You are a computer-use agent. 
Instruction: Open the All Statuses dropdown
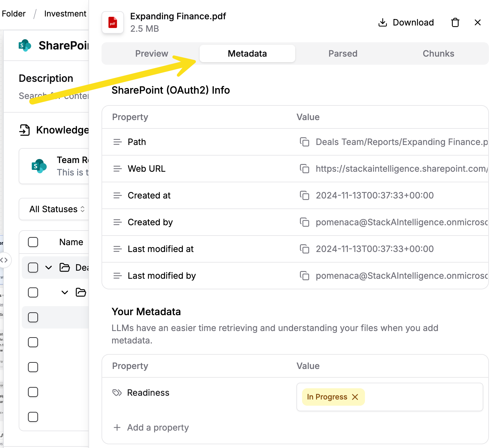(57, 209)
